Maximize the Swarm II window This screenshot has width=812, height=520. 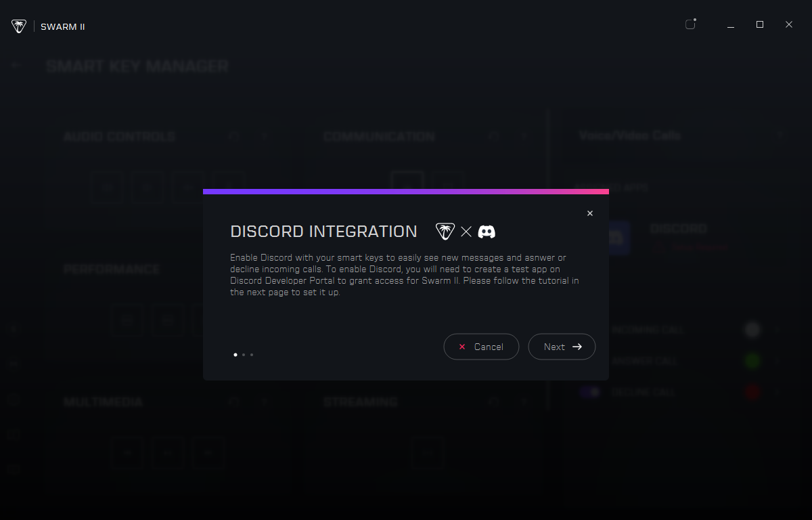pos(760,24)
